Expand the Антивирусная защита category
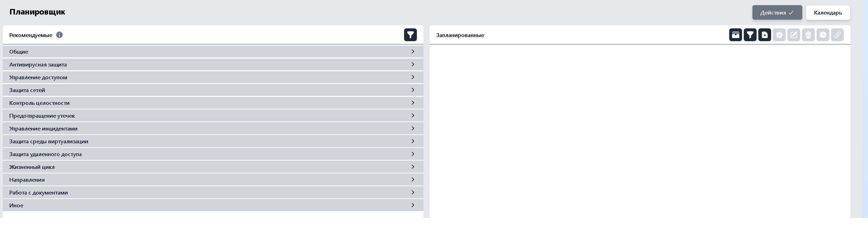 tap(213, 64)
